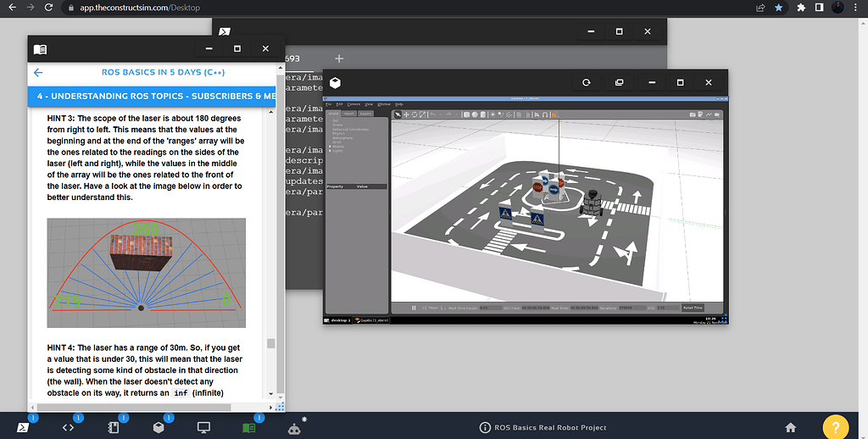Open graphical tools monitor icon in dock

coord(203,428)
